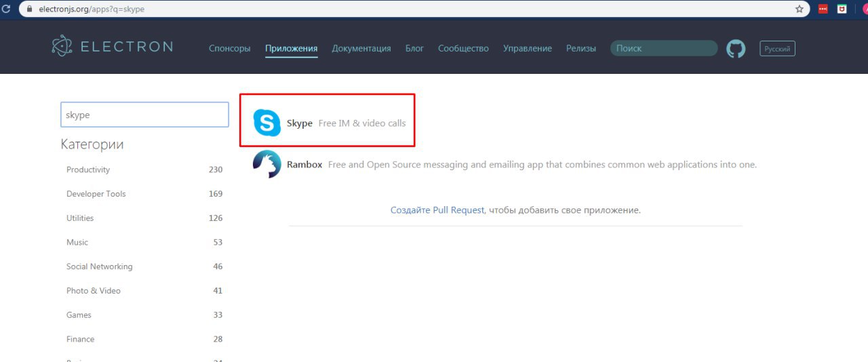Filter by the Utilities category
The width and height of the screenshot is (868, 362).
click(144, 218)
